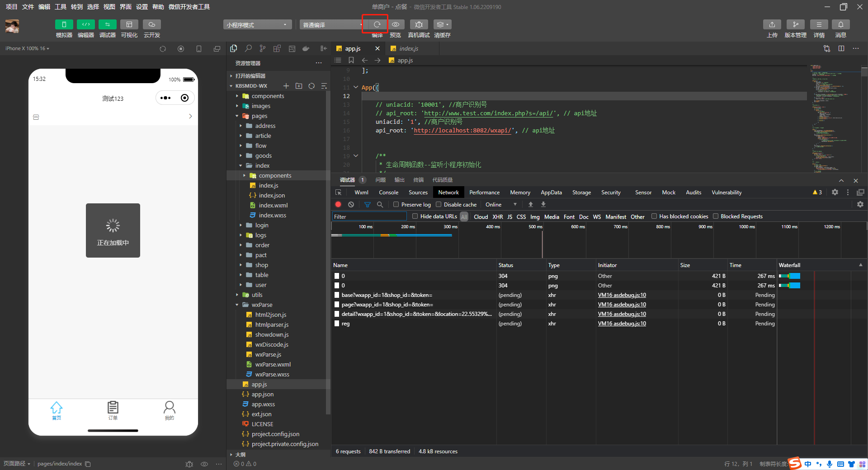Expand the components folder at root

tap(268, 96)
